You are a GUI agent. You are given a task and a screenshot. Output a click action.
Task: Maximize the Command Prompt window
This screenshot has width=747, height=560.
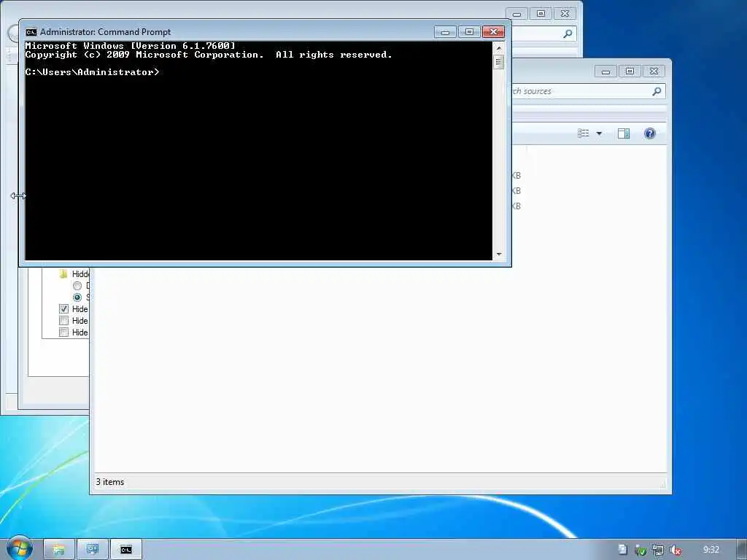tap(469, 32)
